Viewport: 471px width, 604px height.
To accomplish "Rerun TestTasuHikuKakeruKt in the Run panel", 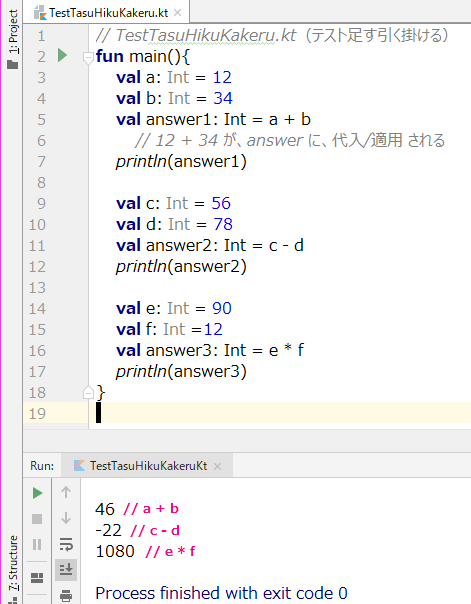I will [37, 493].
